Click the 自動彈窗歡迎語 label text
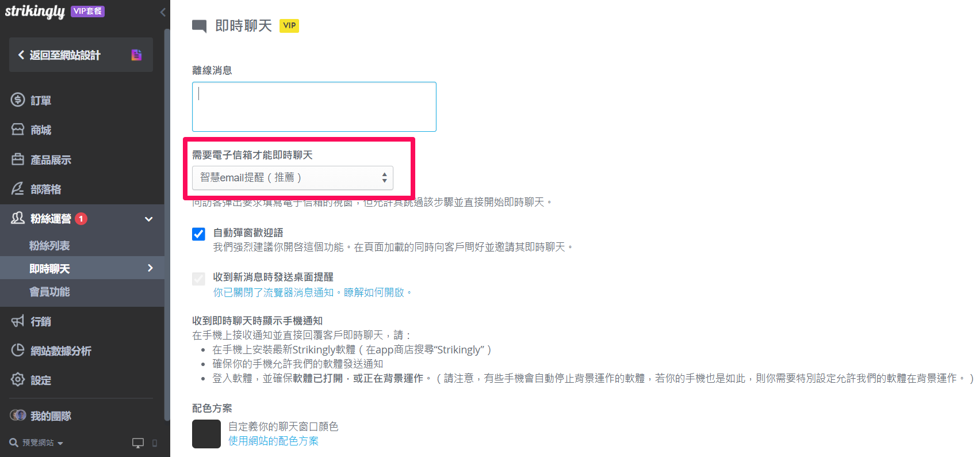 (248, 233)
